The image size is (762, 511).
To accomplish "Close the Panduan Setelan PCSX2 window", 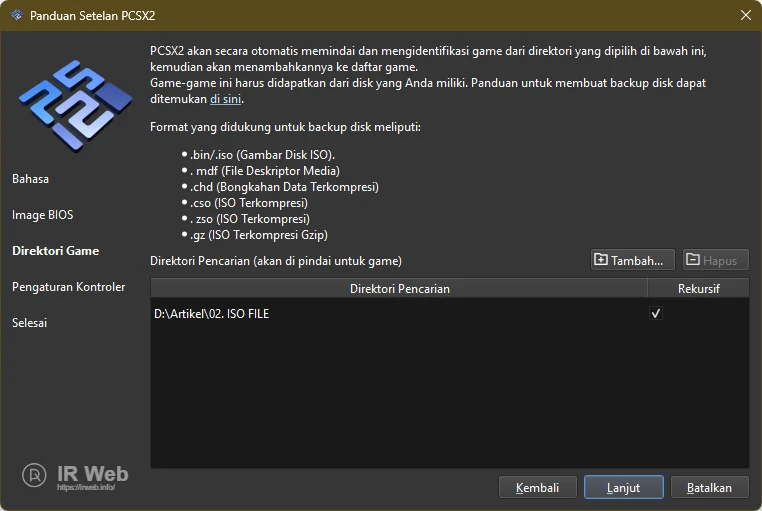I will click(745, 15).
